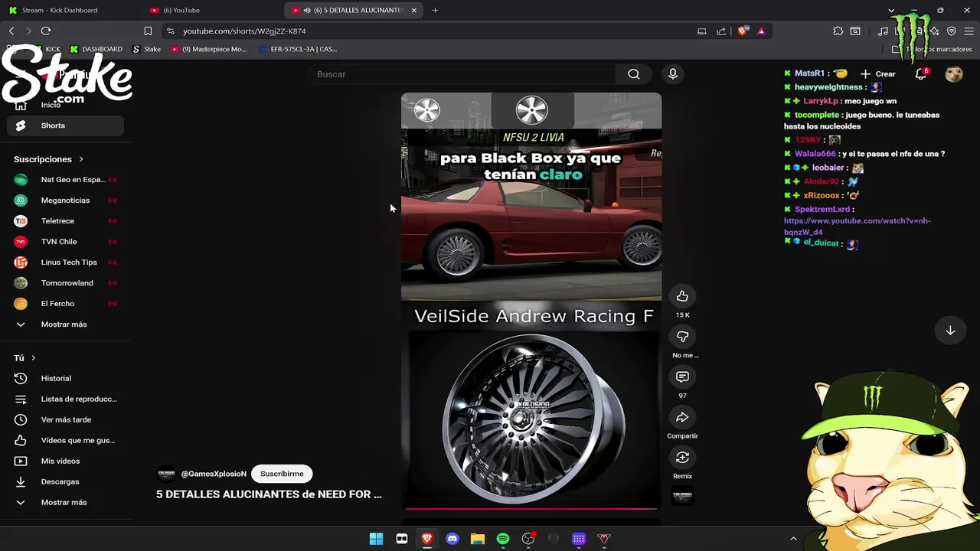Reload the page with the refresh icon

(46, 31)
